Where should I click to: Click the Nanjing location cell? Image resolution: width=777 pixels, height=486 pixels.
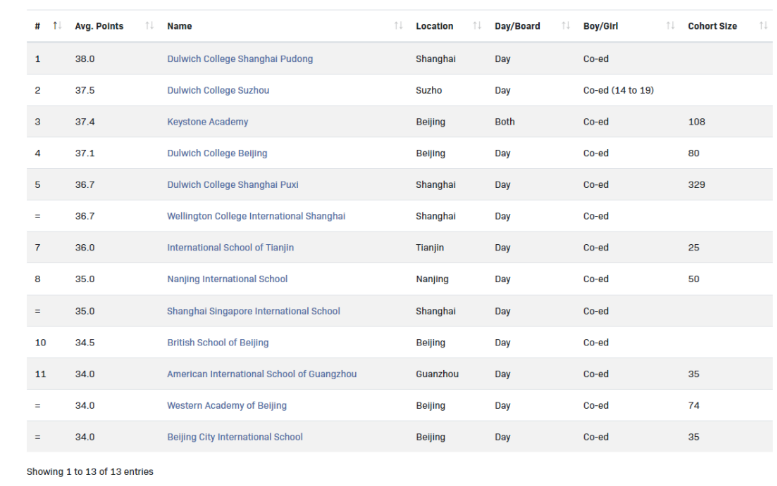point(432,279)
